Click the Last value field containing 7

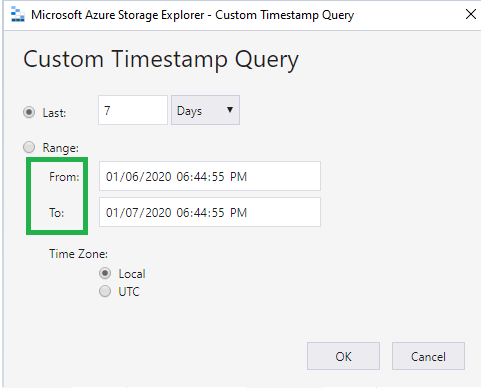[133, 110]
